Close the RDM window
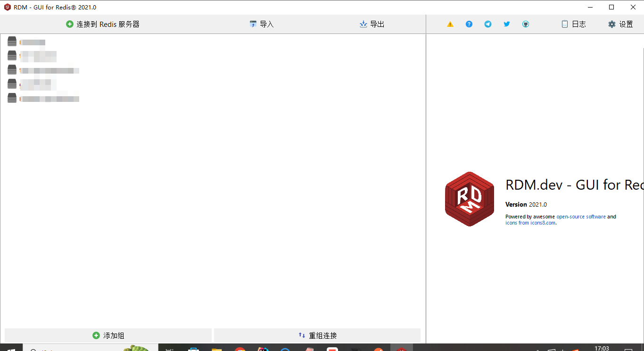This screenshot has width=644, height=351. [x=633, y=7]
